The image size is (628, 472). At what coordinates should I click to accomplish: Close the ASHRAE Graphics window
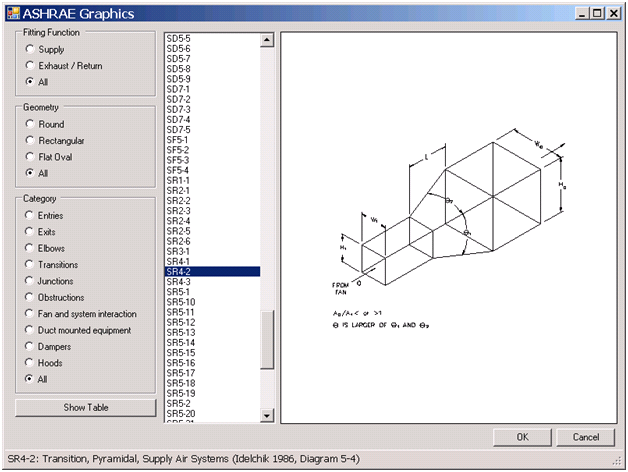[x=614, y=14]
